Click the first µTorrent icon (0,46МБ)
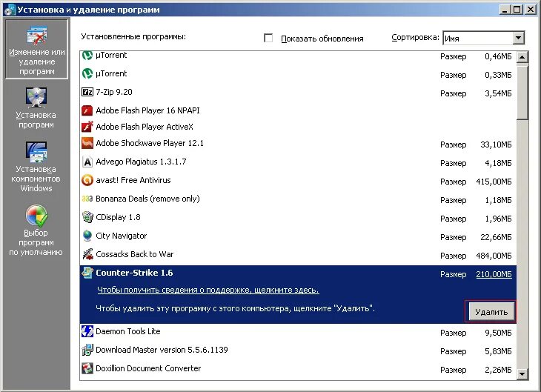Image resolution: width=541 pixels, height=392 pixels. (87, 56)
